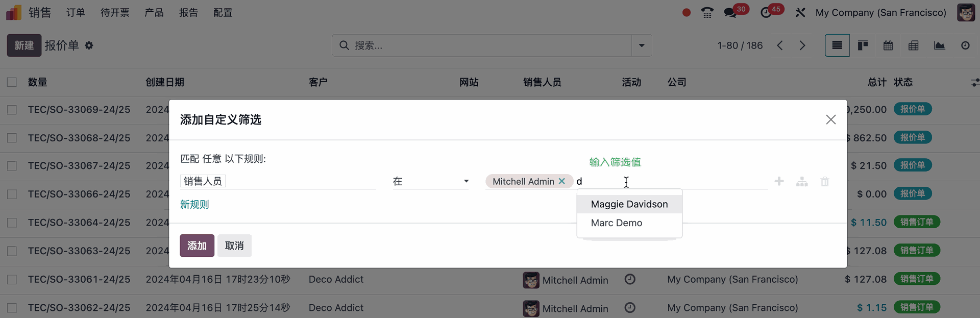Open the messages chat icon
Viewport: 980px width, 318px height.
click(730, 13)
